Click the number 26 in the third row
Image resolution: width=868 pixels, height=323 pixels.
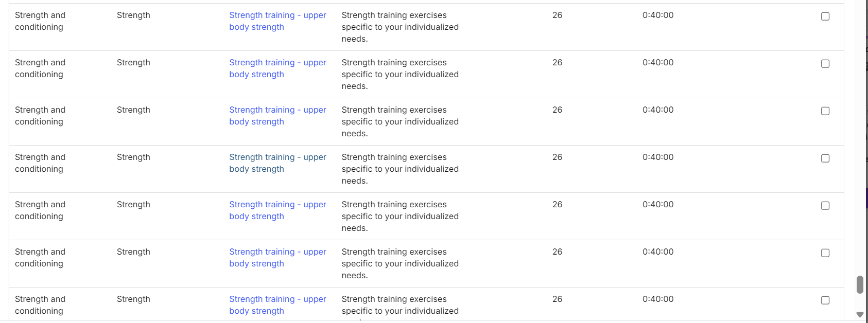point(557,110)
